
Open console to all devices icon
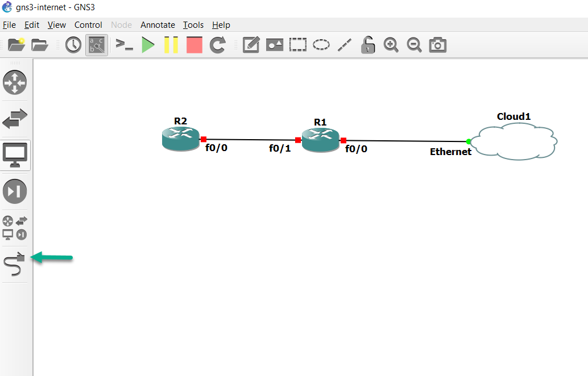pyautogui.click(x=124, y=45)
